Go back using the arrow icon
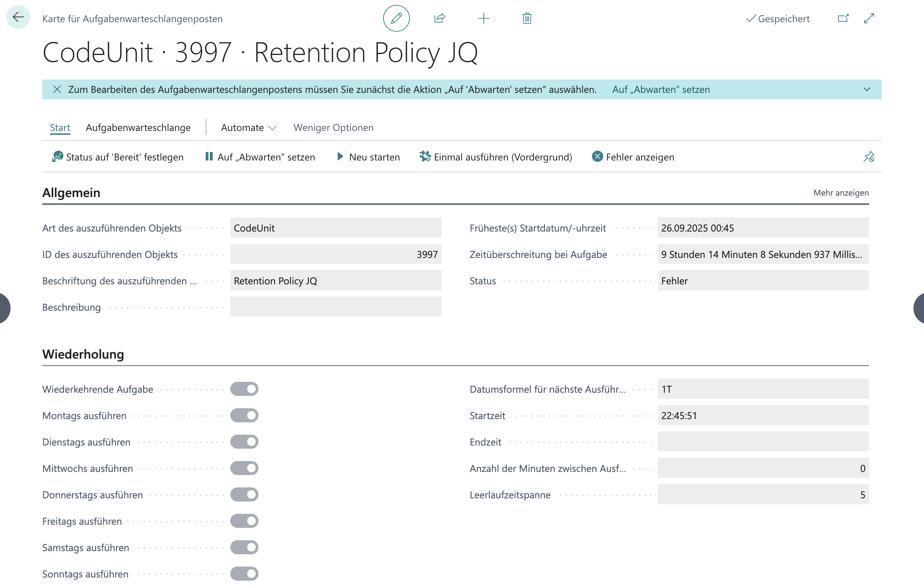This screenshot has width=924, height=587. click(18, 17)
